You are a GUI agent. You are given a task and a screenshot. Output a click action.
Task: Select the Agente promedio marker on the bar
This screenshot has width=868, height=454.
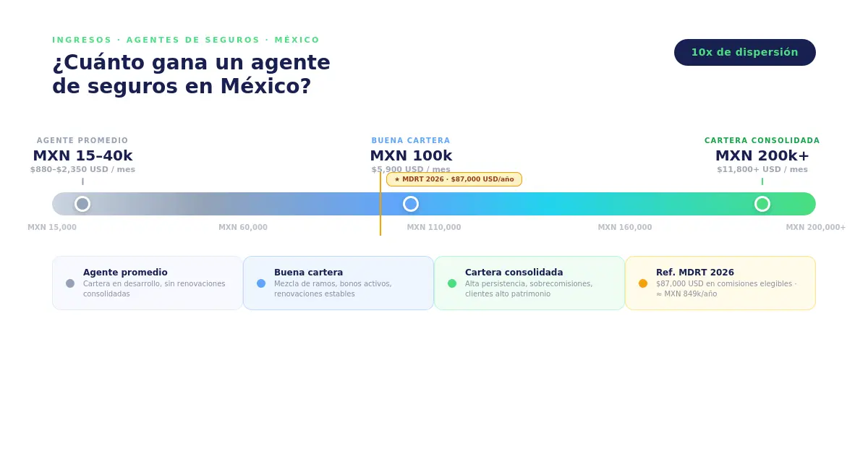point(82,204)
